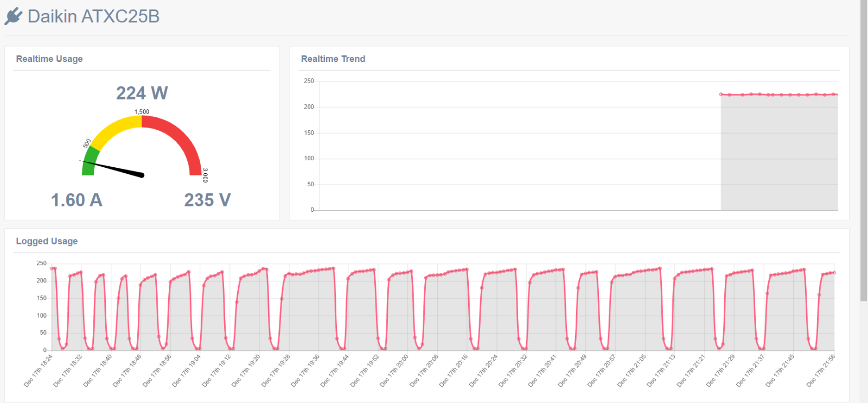The width and height of the screenshot is (868, 403).
Task: Click the 250 axis label in Realtime Trend
Action: [309, 81]
